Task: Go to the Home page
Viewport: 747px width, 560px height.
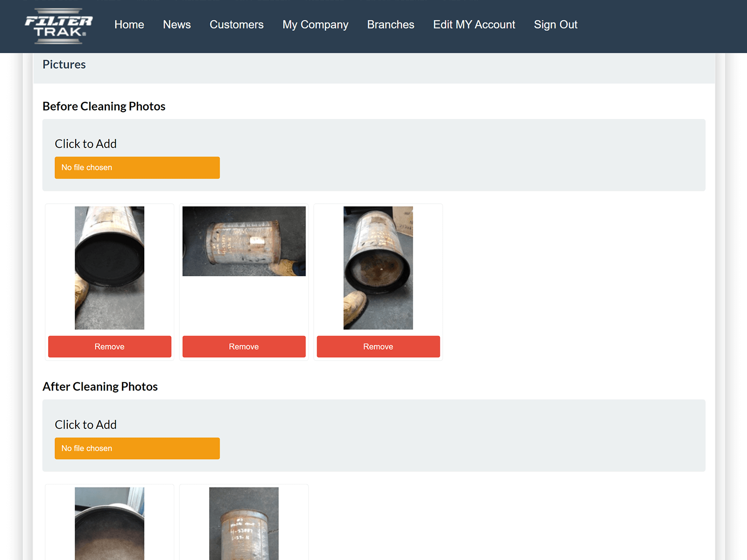Action: 129,25
